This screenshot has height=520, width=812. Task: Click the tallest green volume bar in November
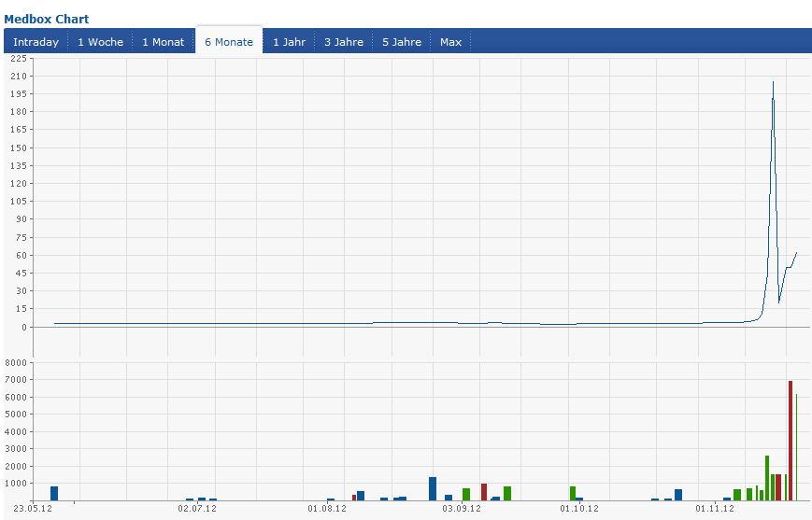(767, 478)
